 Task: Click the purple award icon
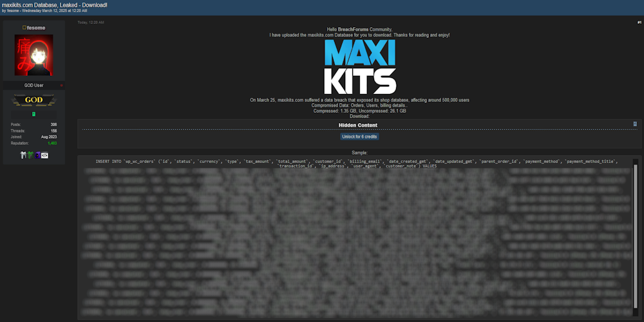37,155
